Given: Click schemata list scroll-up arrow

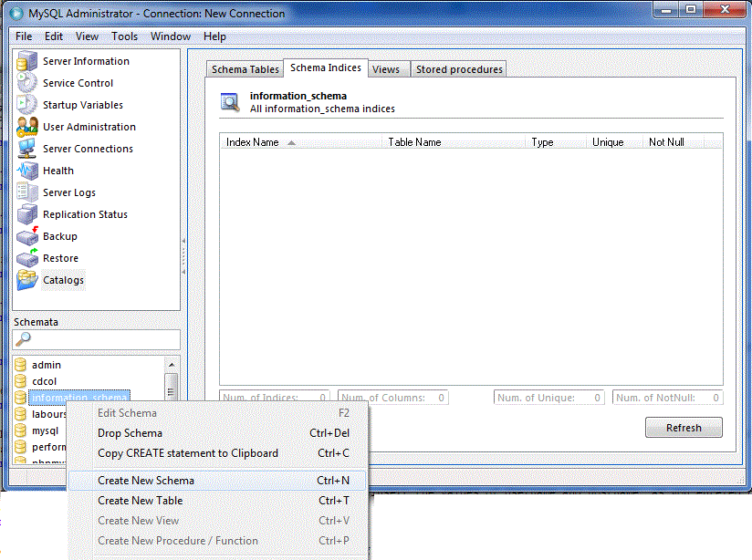Looking at the screenshot, I should point(172,365).
